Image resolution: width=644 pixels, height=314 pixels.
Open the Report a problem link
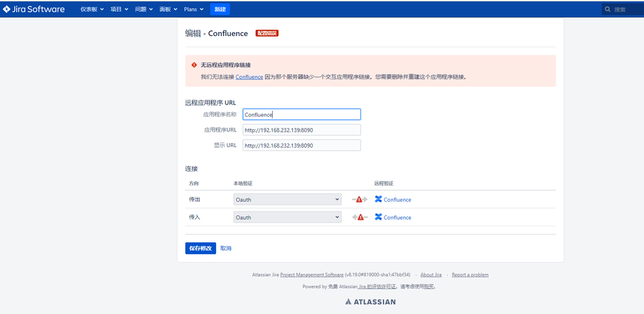point(470,275)
